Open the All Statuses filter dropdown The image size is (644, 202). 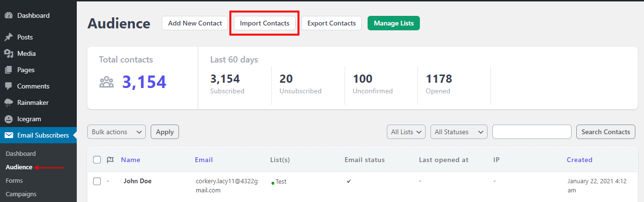point(459,132)
